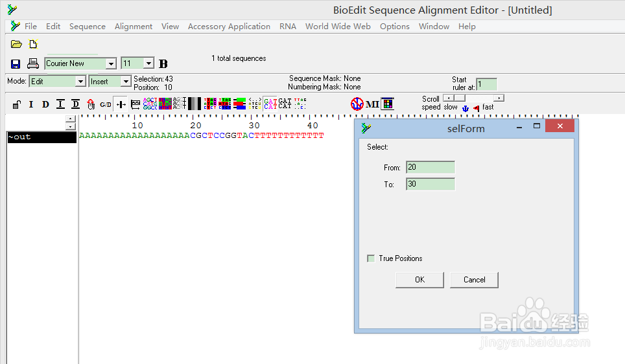Toggle the colored GAT CAT view icon
The width and height of the screenshot is (625, 364).
tap(270, 104)
